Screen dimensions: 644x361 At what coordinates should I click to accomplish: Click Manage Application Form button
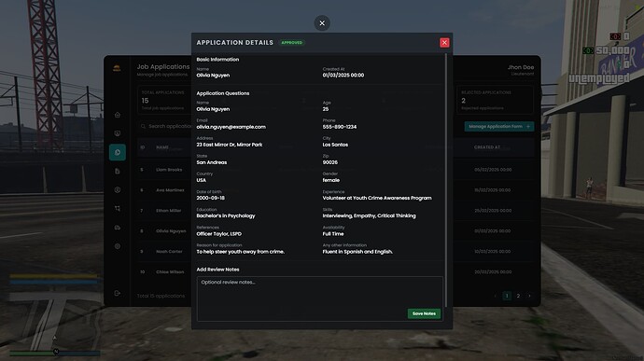499,127
